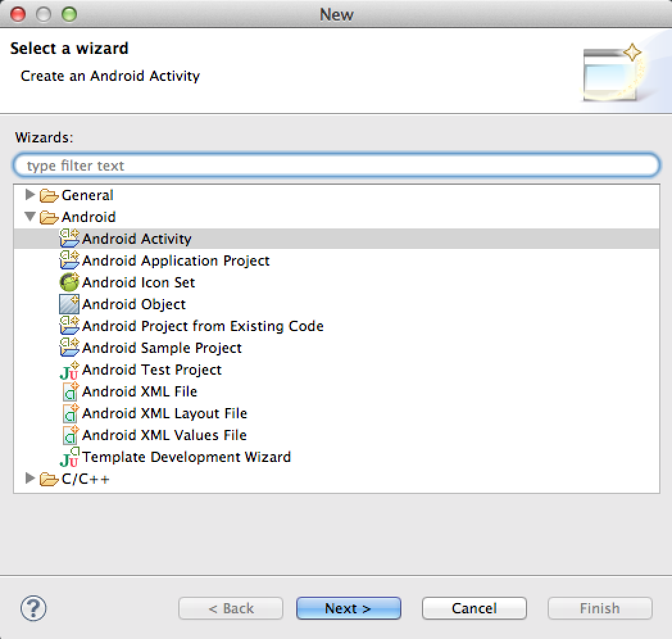
Task: Collapse the Android category
Action: (x=30, y=216)
